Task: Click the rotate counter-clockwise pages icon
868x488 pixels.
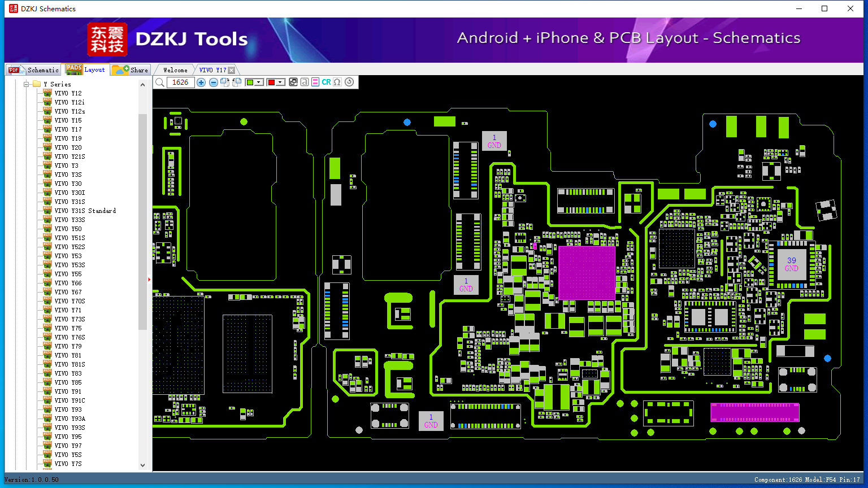Action: (x=237, y=82)
